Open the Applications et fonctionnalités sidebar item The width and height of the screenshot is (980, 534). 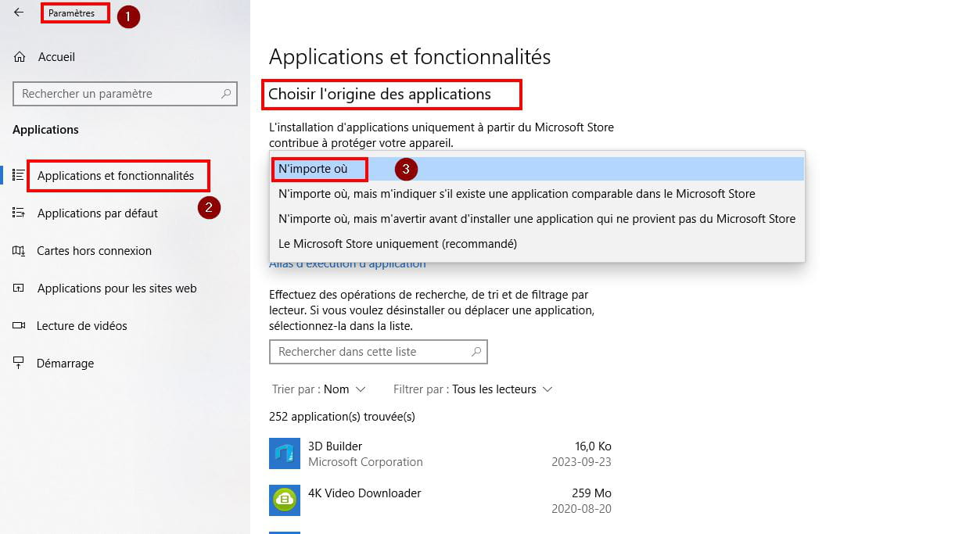click(116, 176)
